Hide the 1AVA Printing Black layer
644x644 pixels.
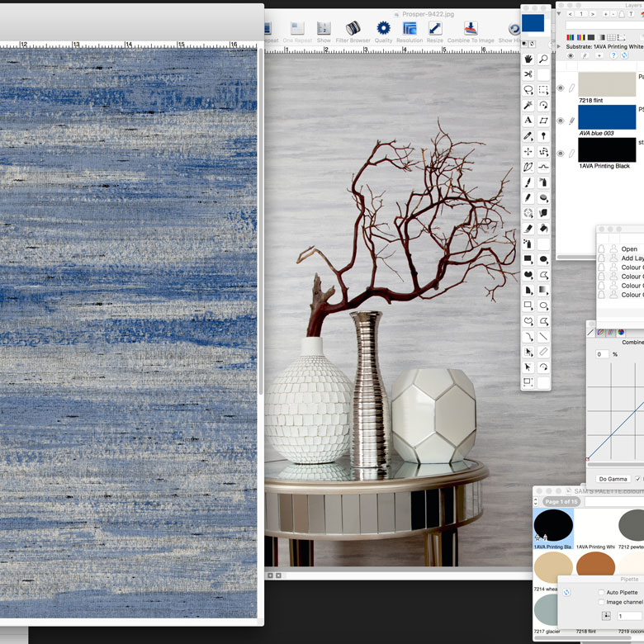(561, 154)
